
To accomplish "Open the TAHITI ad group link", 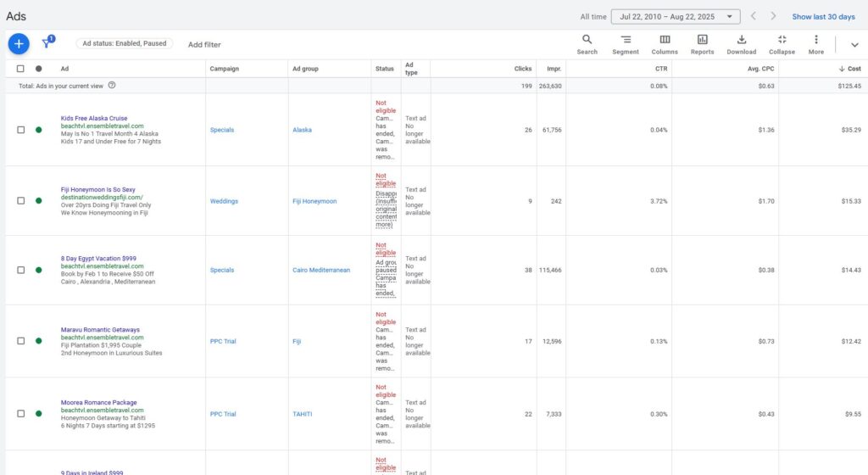I will point(303,414).
